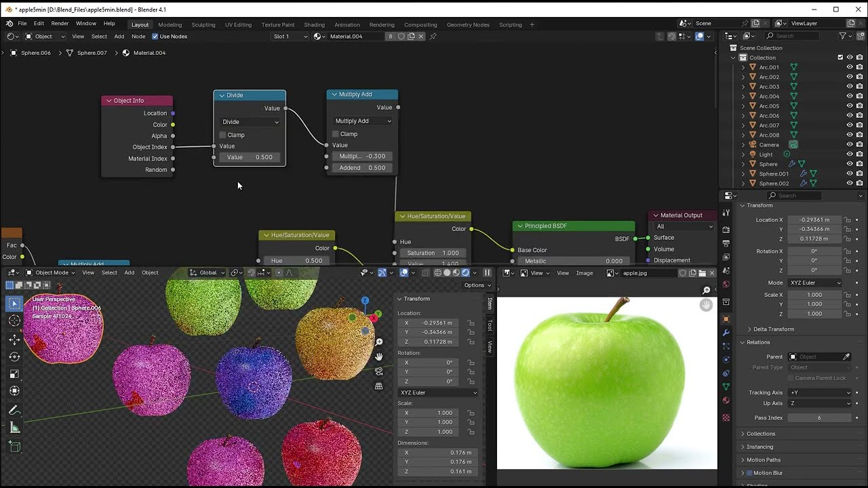Image resolution: width=868 pixels, height=488 pixels.
Task: Open the Render menu
Action: click(60, 24)
